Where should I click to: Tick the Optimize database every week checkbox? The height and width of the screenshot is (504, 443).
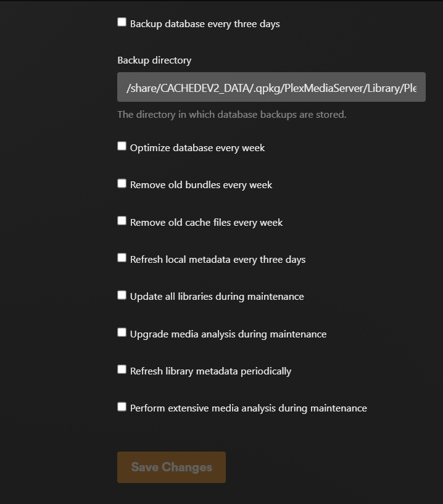tap(122, 147)
